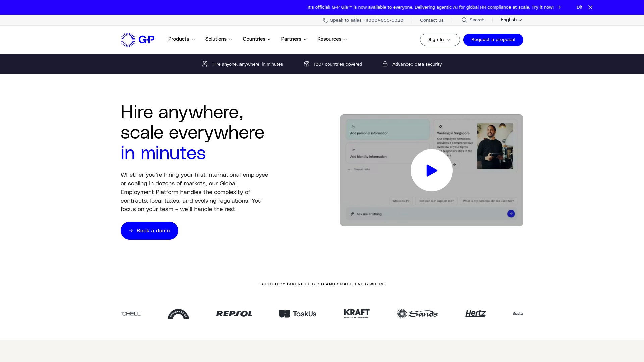The image size is (644, 362).
Task: Close the announcement banner with X
Action: (590, 7)
